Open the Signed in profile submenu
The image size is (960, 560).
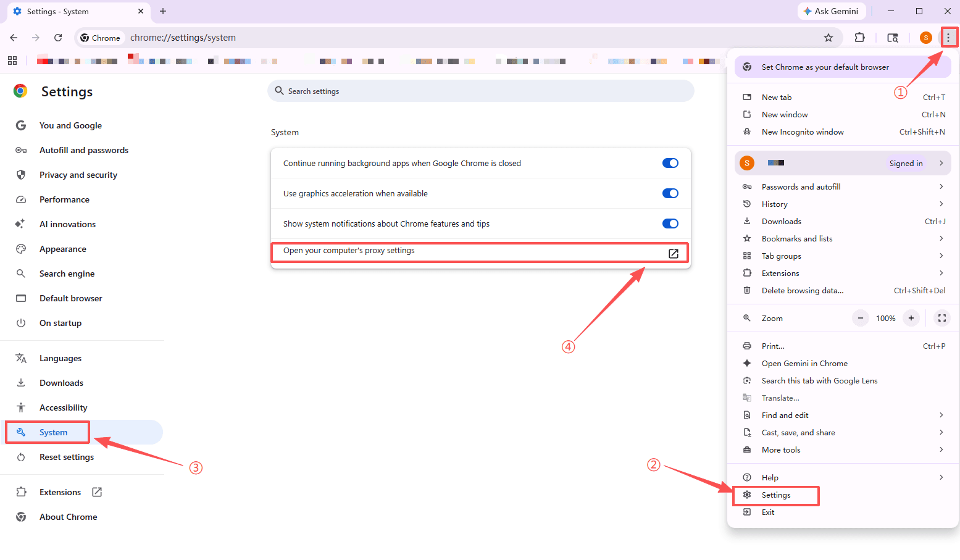tap(843, 163)
